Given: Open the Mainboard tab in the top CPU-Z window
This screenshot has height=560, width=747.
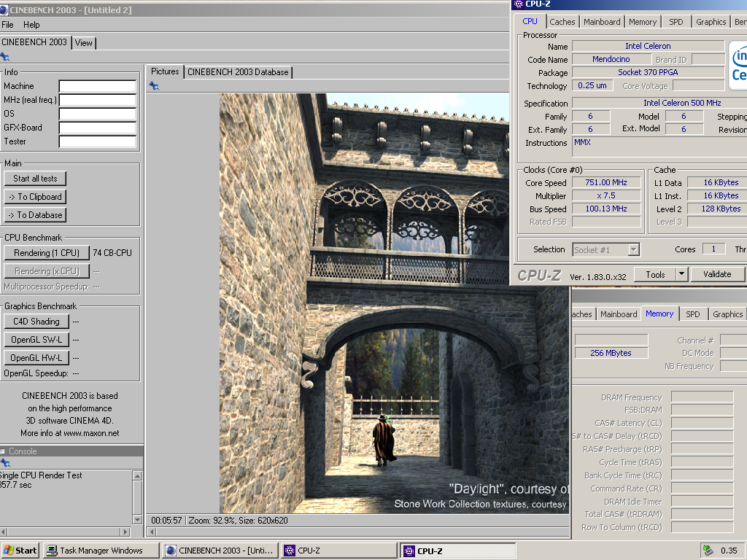Looking at the screenshot, I should 602,22.
